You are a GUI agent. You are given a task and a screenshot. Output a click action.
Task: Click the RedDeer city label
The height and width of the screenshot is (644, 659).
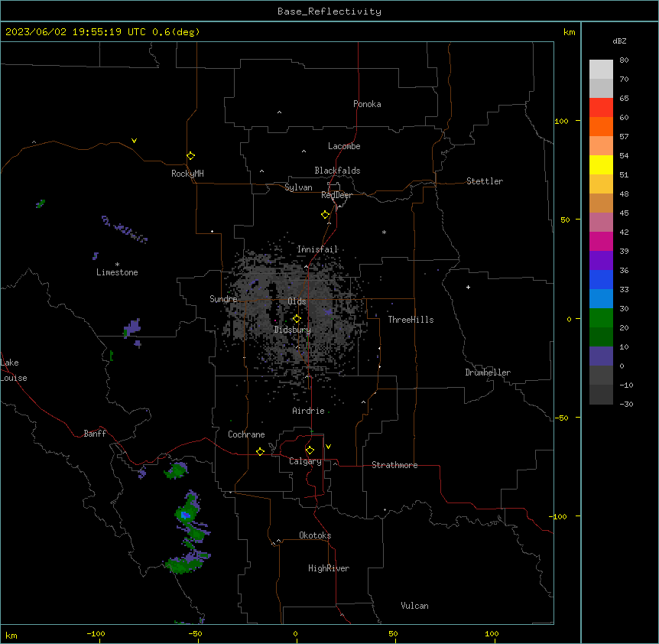coord(336,195)
